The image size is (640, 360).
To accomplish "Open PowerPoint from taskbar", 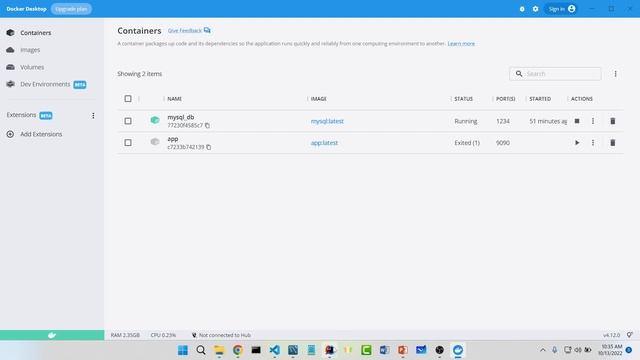I will click(x=402, y=350).
